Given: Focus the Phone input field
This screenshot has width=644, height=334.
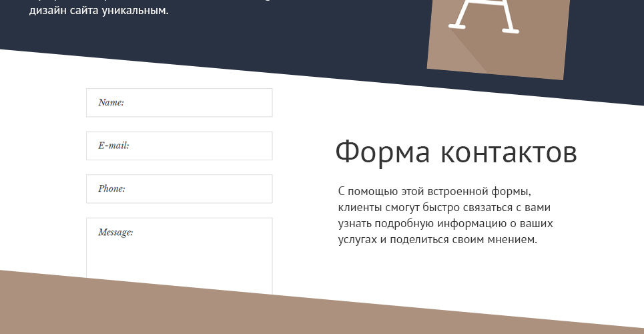Looking at the screenshot, I should tap(179, 189).
